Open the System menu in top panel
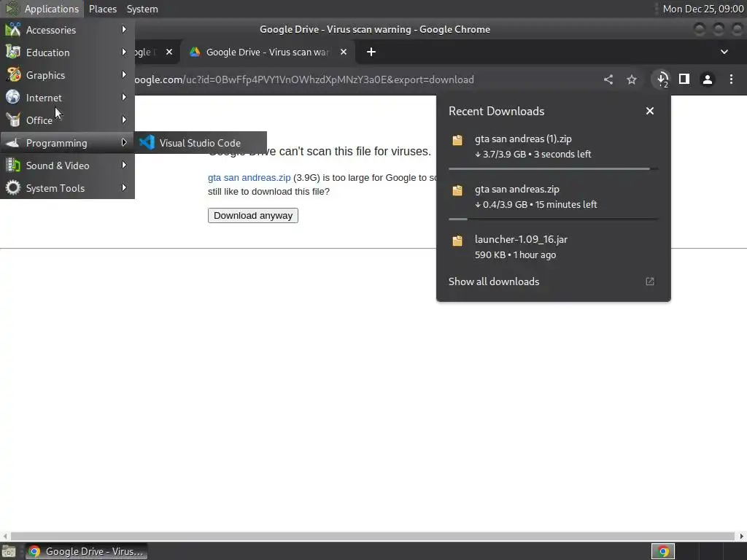The height and width of the screenshot is (560, 747). click(142, 9)
